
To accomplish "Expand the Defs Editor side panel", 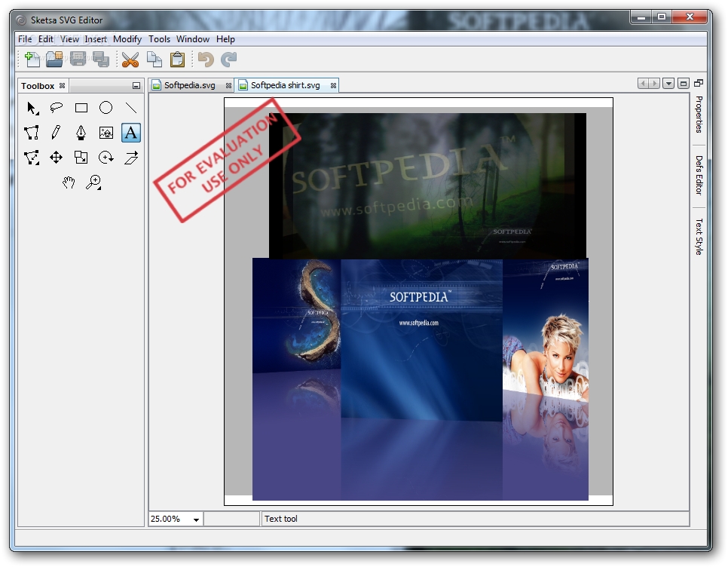I will (699, 175).
